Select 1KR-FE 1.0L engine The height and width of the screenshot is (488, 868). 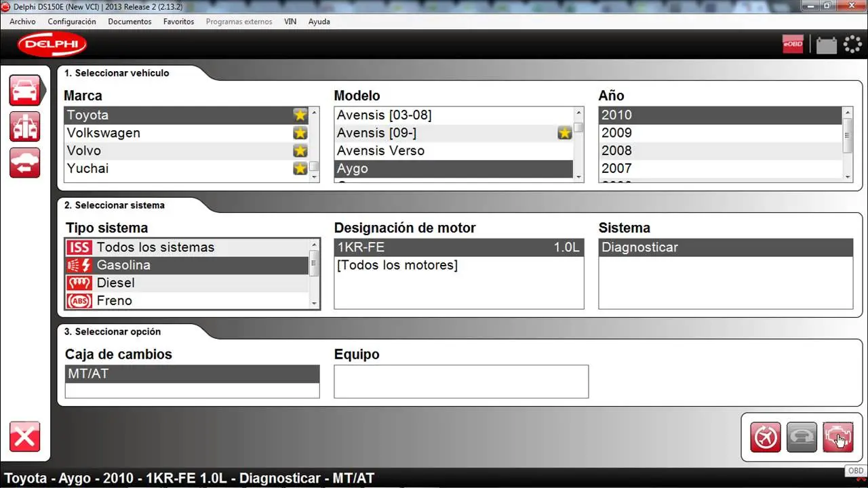click(x=458, y=247)
